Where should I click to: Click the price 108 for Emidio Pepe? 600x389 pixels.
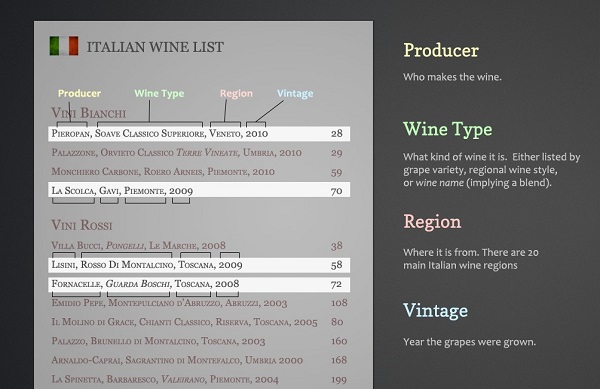[339, 303]
